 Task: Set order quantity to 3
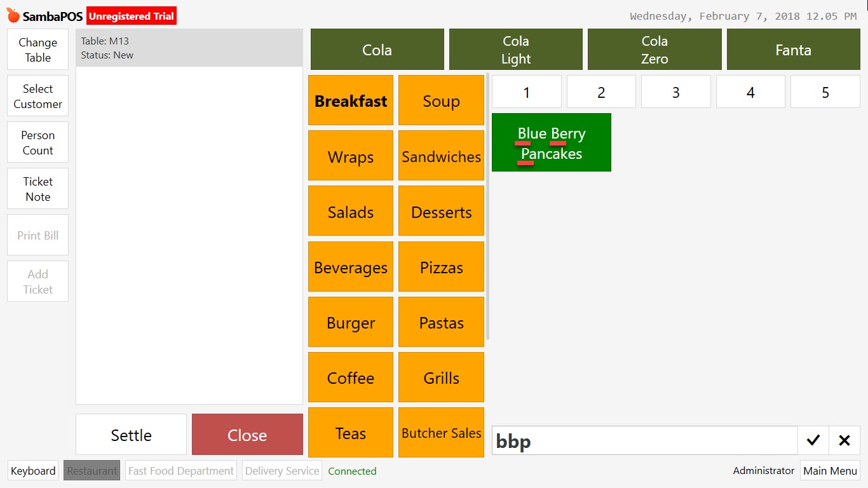point(675,91)
